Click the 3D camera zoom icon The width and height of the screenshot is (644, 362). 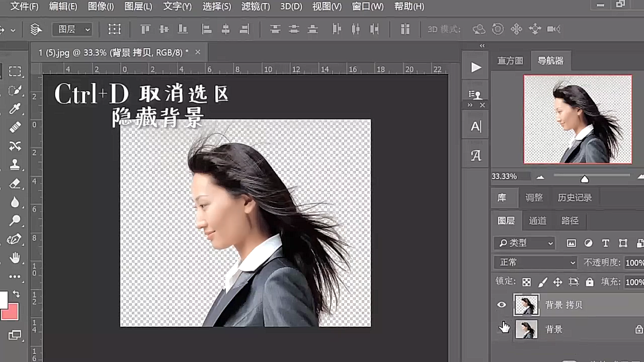click(x=554, y=29)
